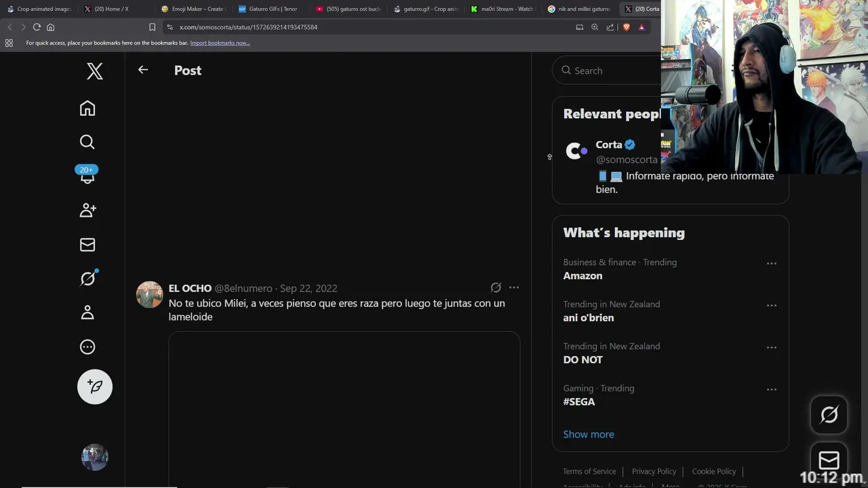Click share page icon in address bar
The width and height of the screenshot is (868, 488).
point(610,27)
